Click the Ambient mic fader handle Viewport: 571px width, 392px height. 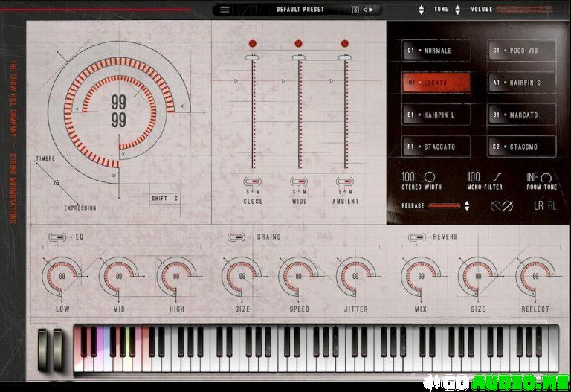pos(345,57)
